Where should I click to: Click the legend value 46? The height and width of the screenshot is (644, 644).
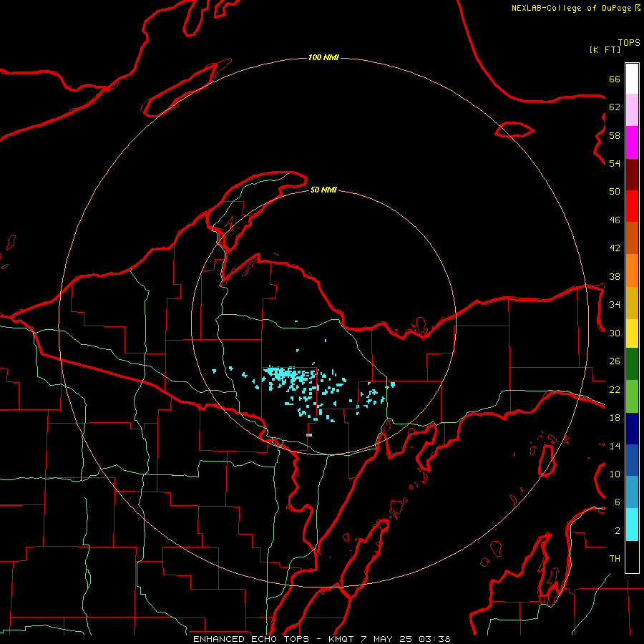pos(615,220)
